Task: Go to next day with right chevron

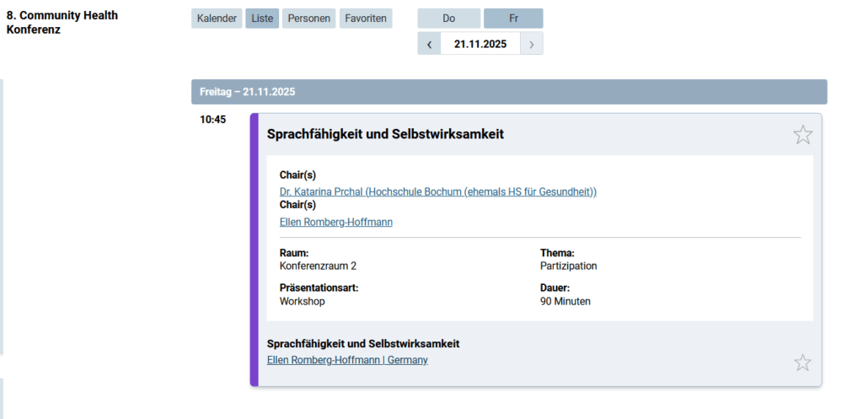Action: [531, 45]
